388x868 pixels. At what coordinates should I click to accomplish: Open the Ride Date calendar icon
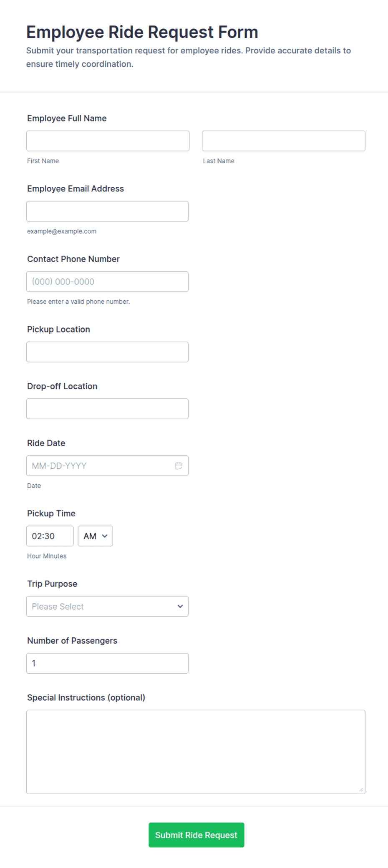tap(179, 465)
